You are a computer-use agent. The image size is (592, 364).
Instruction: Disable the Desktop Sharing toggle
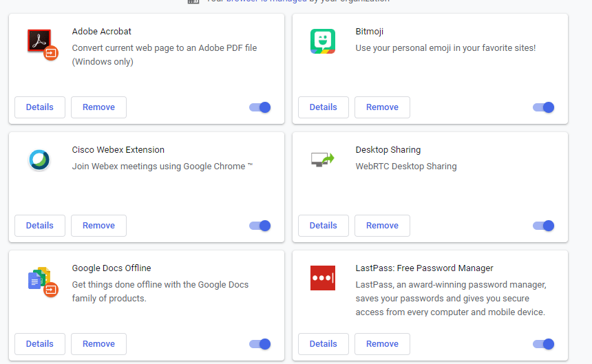(543, 226)
